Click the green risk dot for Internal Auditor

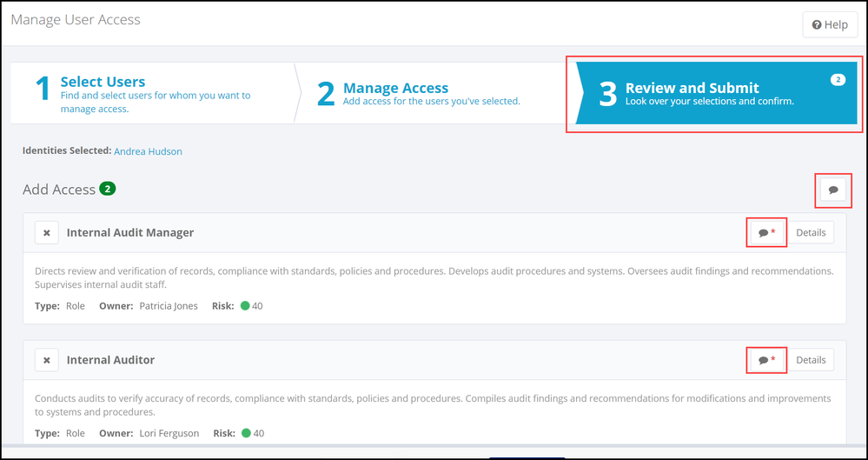tap(245, 433)
